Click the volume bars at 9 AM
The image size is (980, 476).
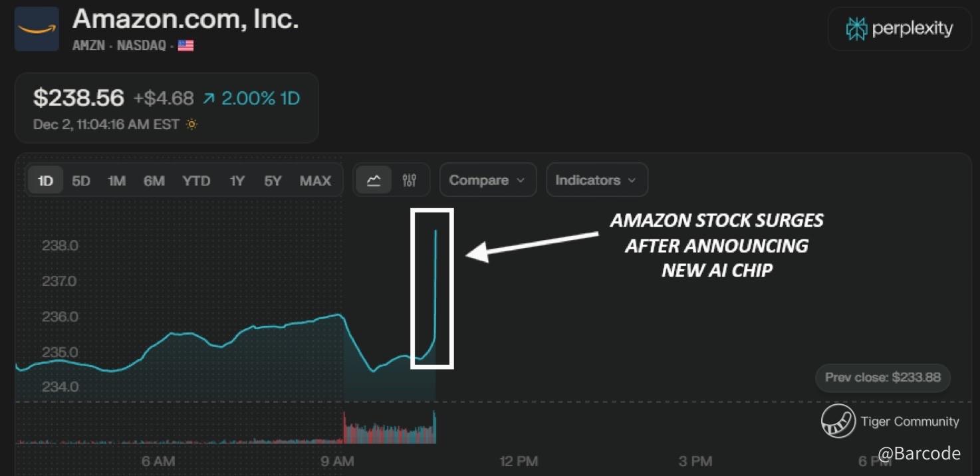click(x=345, y=428)
